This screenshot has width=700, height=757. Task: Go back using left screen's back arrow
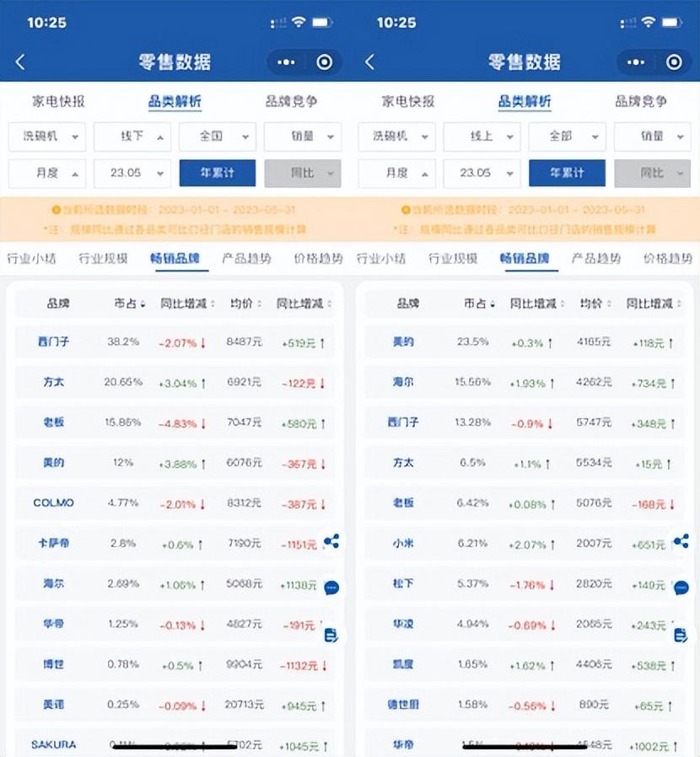point(20,62)
